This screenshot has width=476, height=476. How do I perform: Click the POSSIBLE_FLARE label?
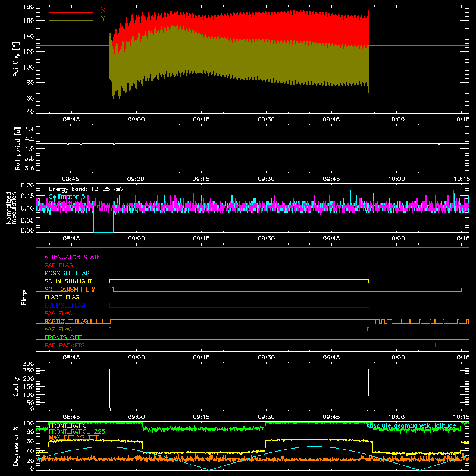pyautogui.click(x=68, y=273)
